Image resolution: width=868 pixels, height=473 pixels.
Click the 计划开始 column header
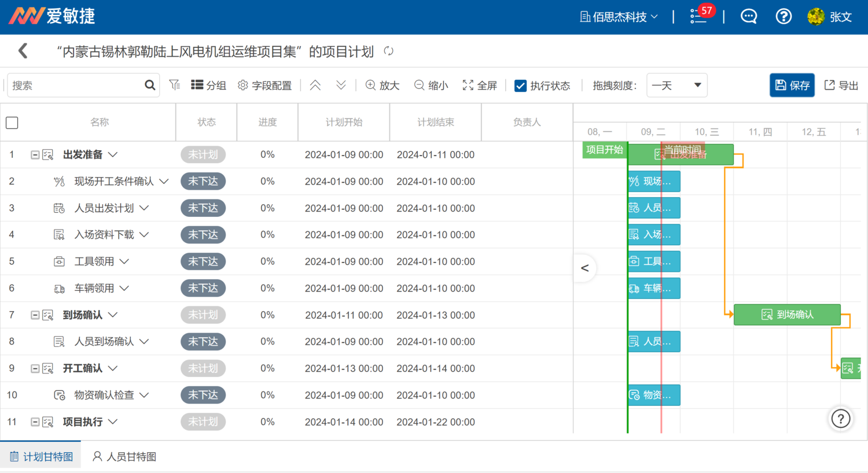coord(344,122)
